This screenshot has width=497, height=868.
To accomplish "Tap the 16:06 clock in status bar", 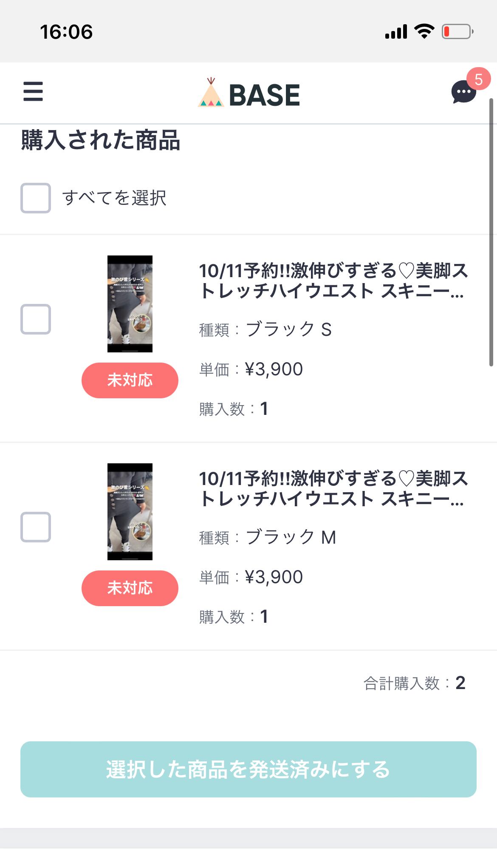I will tap(66, 32).
